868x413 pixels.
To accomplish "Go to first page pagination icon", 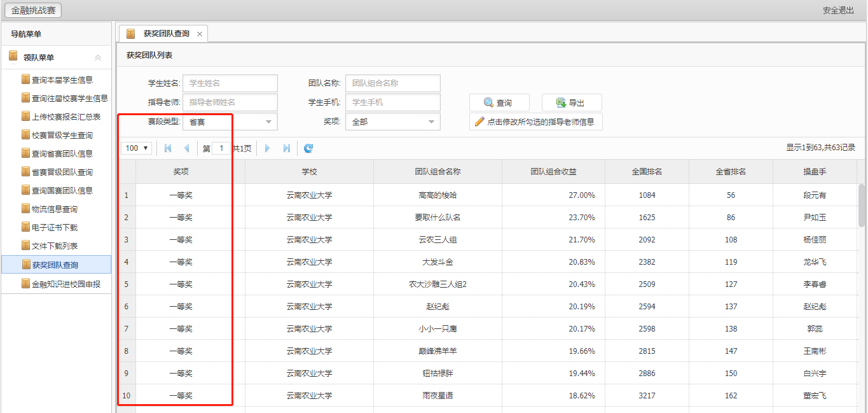I will (x=168, y=148).
